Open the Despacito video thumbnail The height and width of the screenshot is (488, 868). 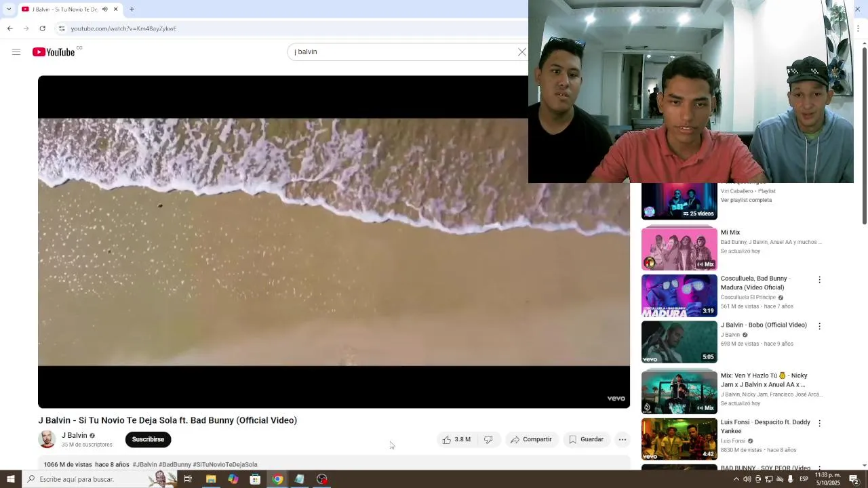(x=679, y=439)
